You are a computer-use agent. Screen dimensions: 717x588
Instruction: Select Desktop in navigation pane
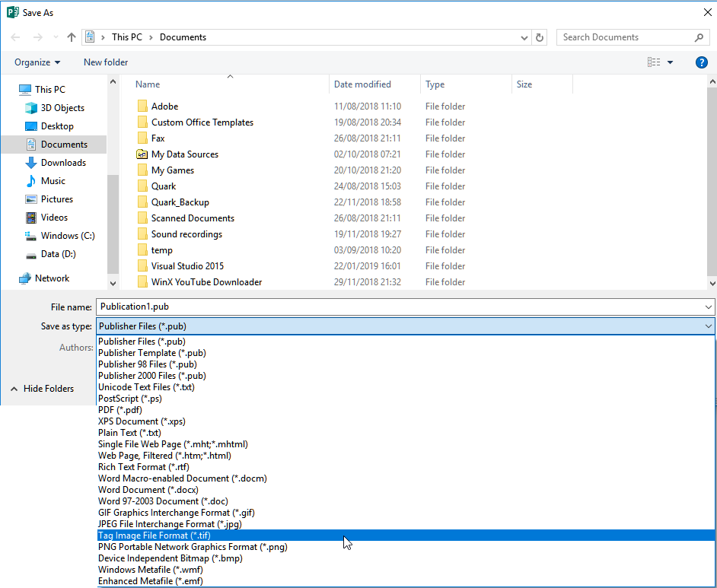[49, 126]
